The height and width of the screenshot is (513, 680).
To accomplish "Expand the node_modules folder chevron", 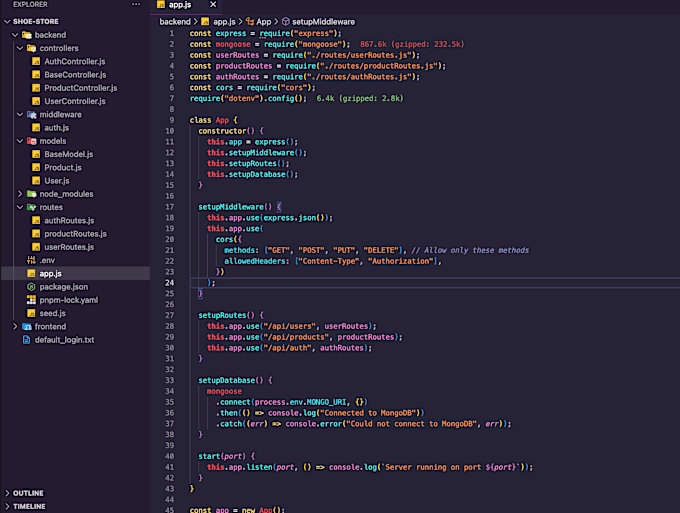I will (x=20, y=194).
